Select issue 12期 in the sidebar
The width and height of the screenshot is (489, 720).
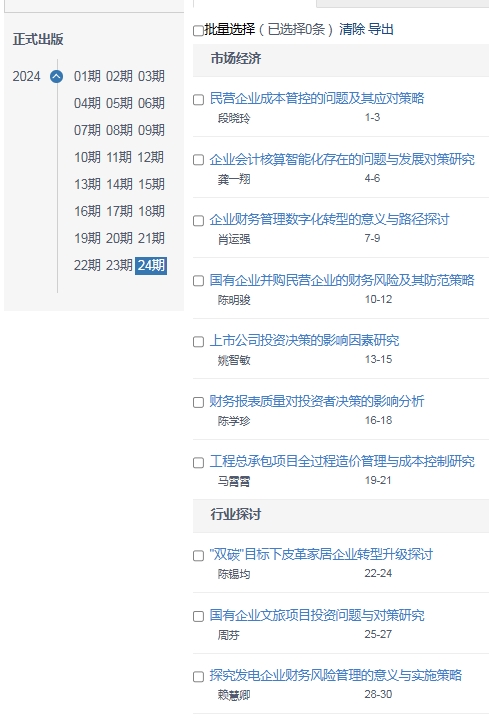(151, 157)
